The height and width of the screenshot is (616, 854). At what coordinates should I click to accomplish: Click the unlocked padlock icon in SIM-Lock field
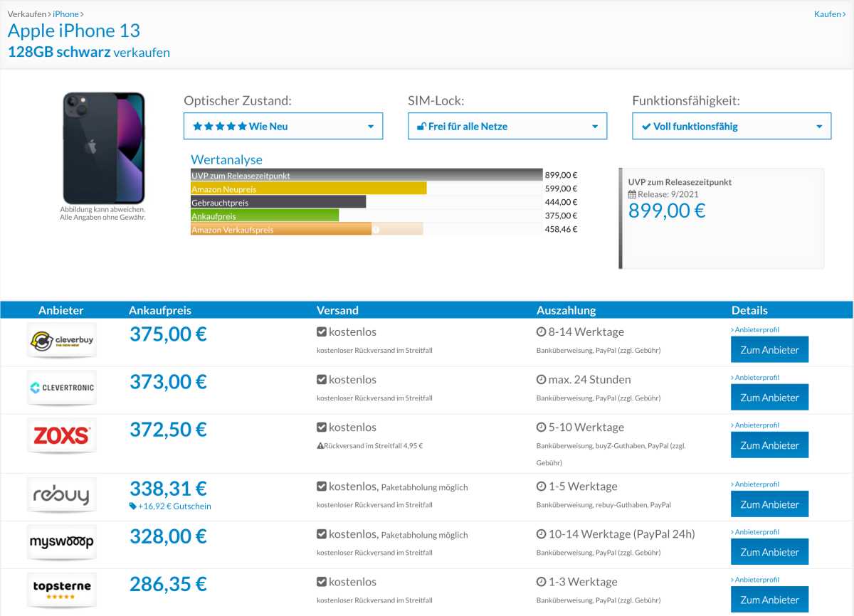tap(421, 127)
